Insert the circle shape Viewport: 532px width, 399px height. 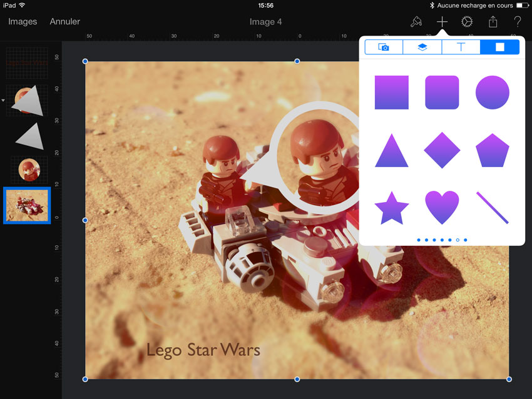tap(493, 92)
